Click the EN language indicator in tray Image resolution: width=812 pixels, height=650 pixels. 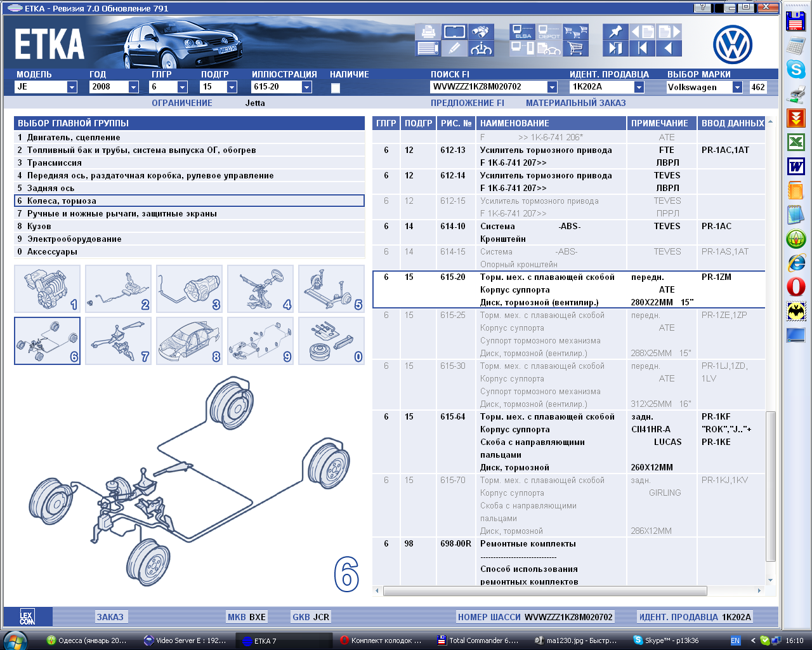[735, 640]
